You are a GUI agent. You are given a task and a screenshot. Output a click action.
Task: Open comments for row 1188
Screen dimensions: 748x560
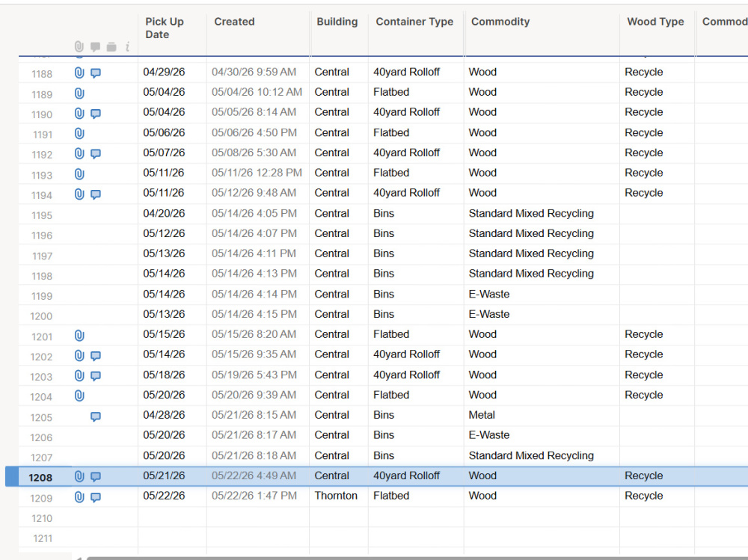point(96,73)
